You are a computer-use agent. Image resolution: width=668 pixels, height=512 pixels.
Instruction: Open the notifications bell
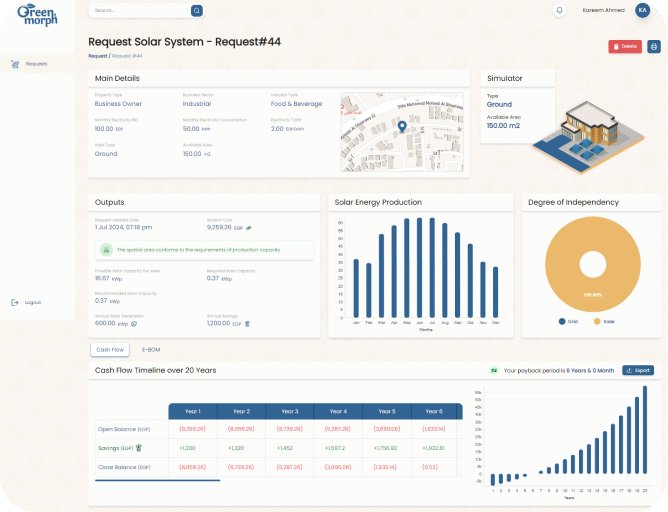(x=559, y=10)
